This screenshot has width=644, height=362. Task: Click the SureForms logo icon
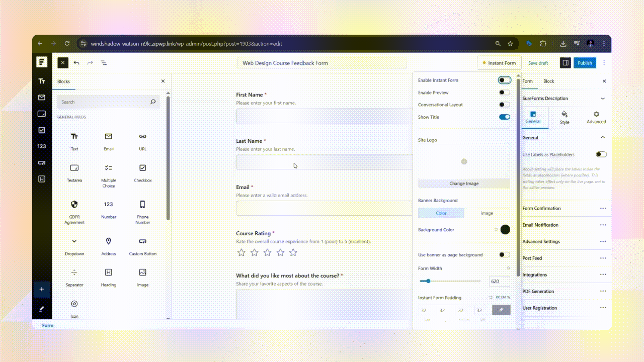[42, 62]
